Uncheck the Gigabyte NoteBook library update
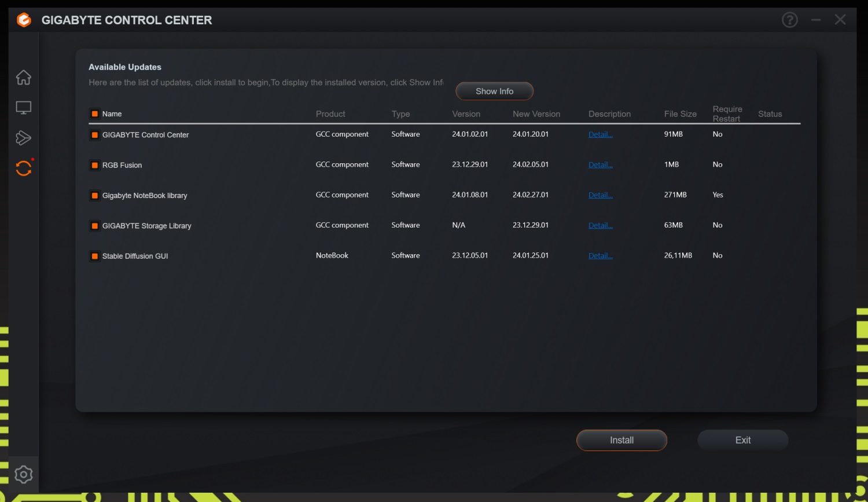The image size is (868, 502). (95, 196)
